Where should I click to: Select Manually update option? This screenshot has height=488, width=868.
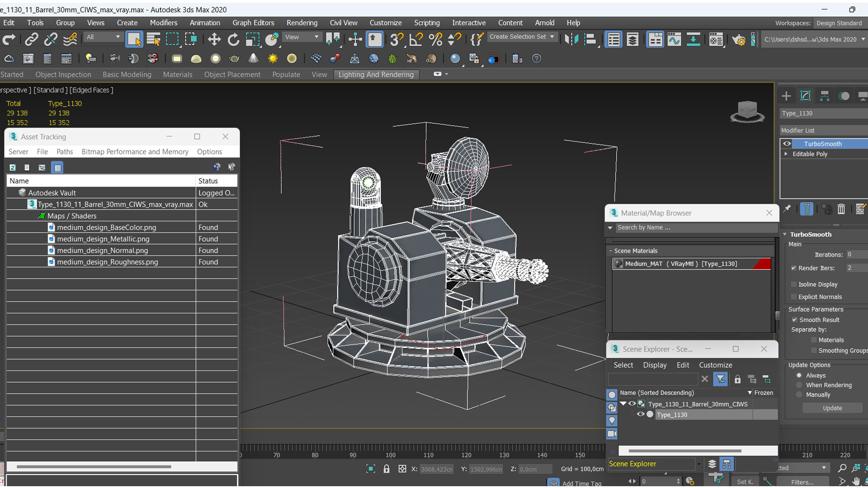(x=799, y=394)
